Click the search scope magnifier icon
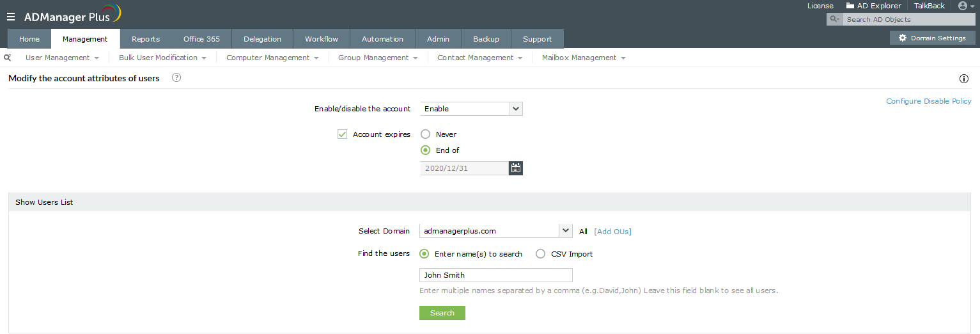Image resolution: width=980 pixels, height=334 pixels. click(834, 19)
